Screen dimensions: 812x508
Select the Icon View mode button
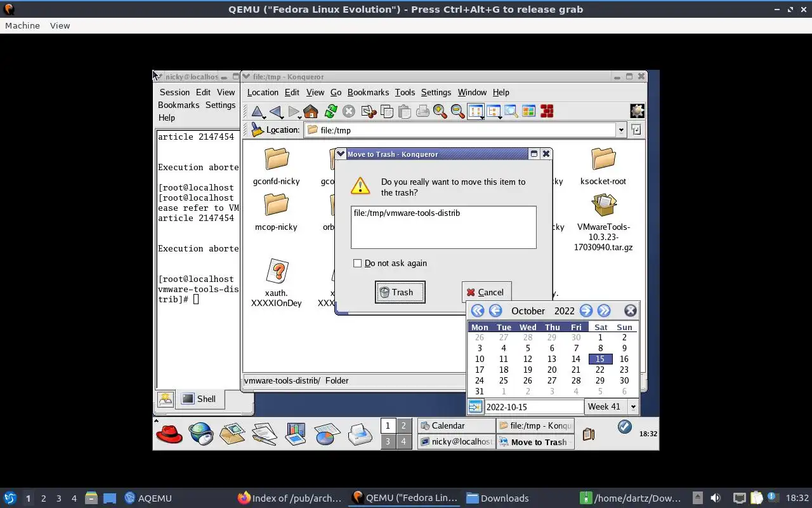[476, 112]
